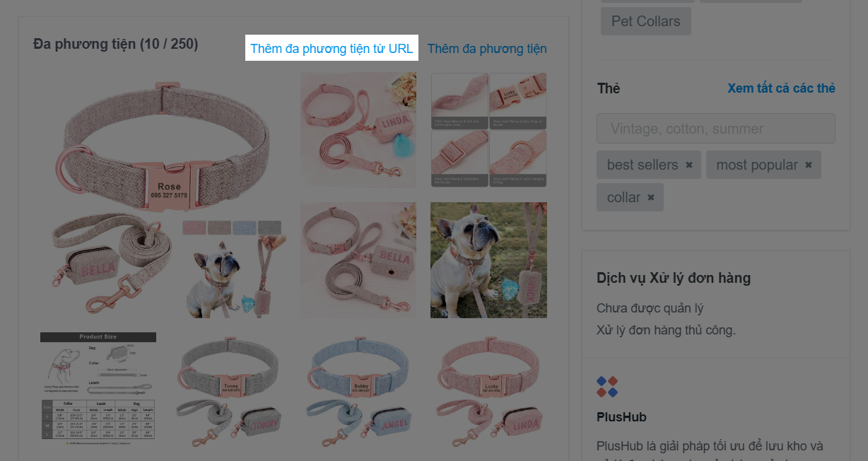Click the 'most popular' tag label text
Screen dimensions: 868x461
[x=756, y=165]
